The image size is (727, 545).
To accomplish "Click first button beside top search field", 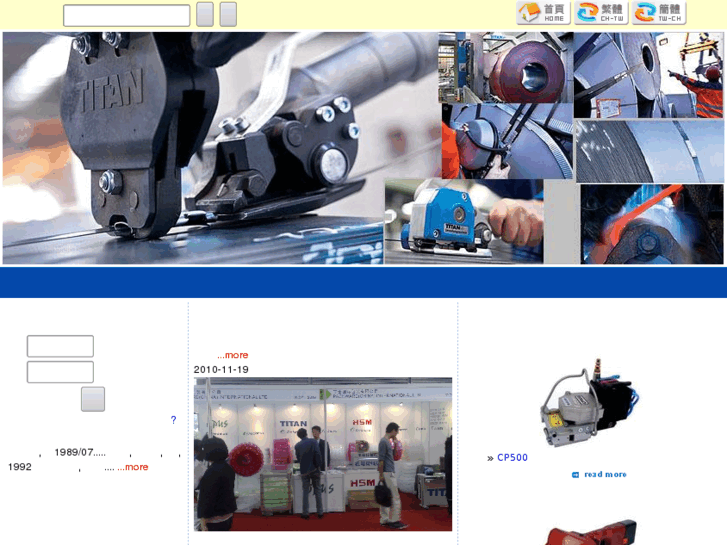I will coord(205,14).
